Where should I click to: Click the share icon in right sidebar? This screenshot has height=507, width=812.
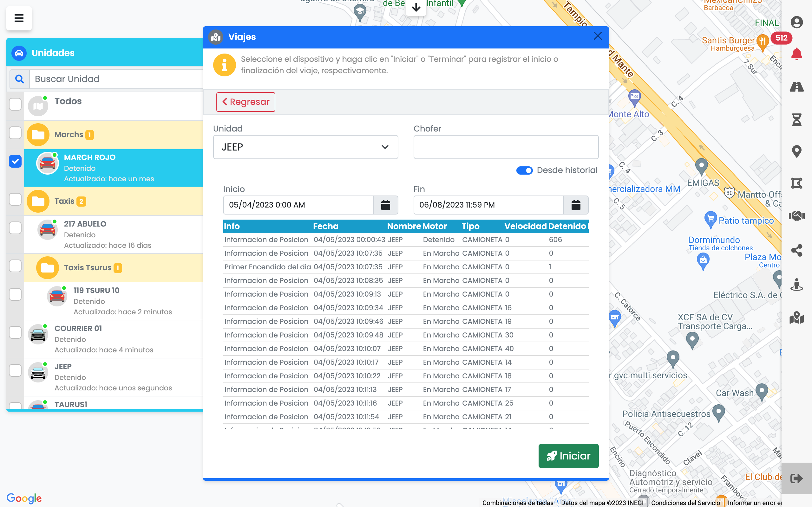796,250
